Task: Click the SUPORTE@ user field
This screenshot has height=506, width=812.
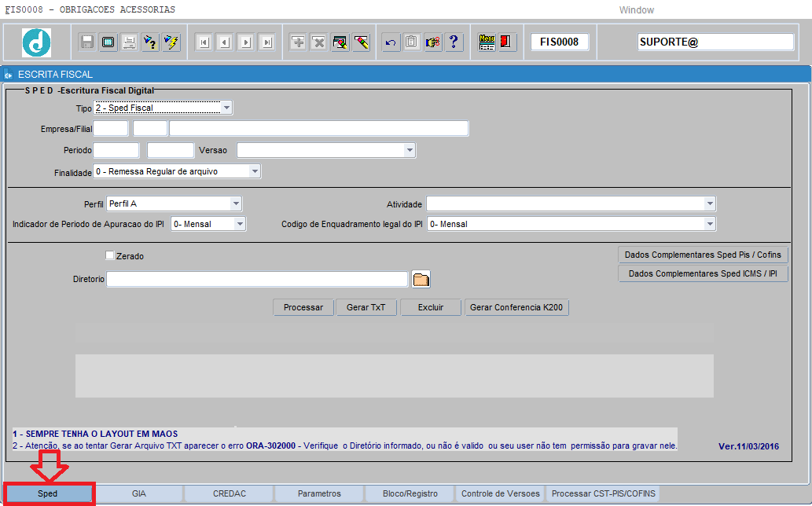Action: pyautogui.click(x=715, y=42)
